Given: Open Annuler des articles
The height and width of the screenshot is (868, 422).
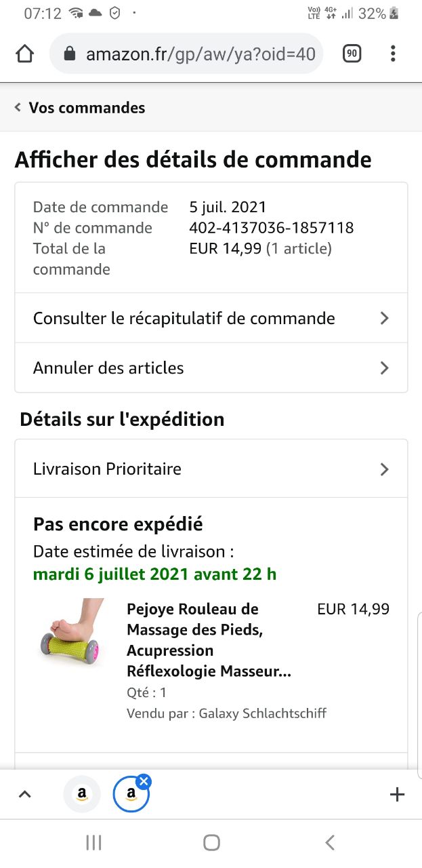Looking at the screenshot, I should click(108, 368).
